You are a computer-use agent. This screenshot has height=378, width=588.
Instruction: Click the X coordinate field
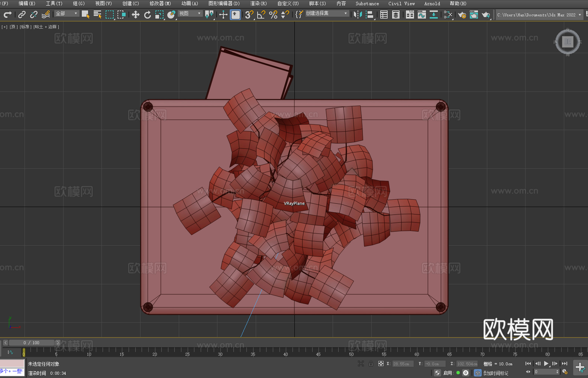tap(403, 364)
